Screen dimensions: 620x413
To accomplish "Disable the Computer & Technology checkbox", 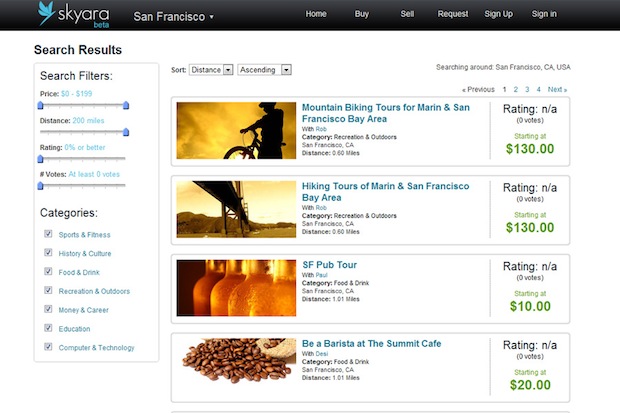I will click(x=48, y=347).
